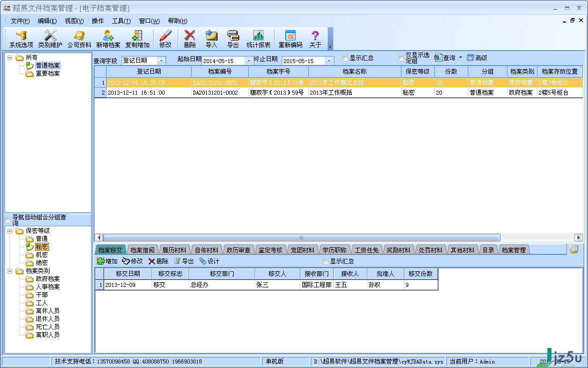
Task: Switch to the 目录 tab
Action: [x=488, y=250]
